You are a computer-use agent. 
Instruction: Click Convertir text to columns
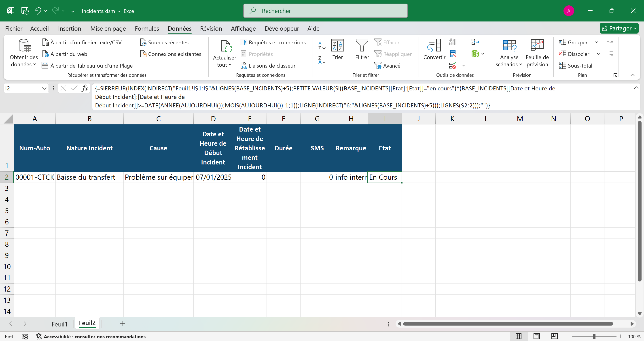click(434, 49)
